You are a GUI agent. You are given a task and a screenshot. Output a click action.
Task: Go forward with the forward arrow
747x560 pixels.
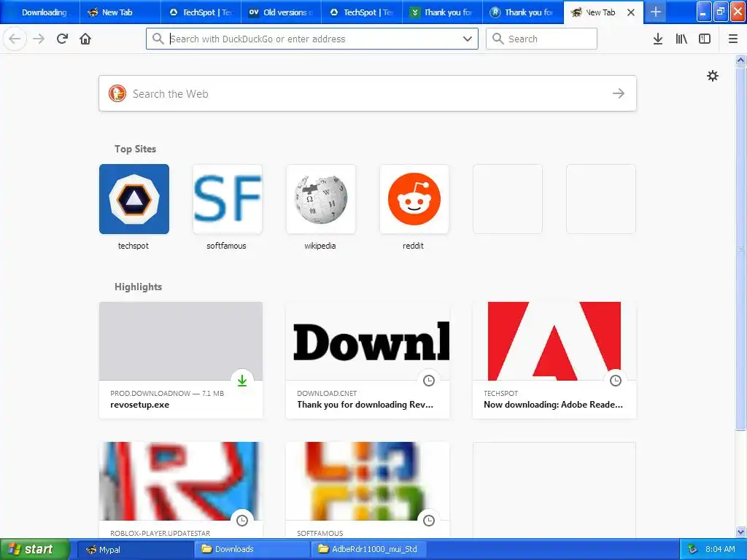[x=39, y=39]
